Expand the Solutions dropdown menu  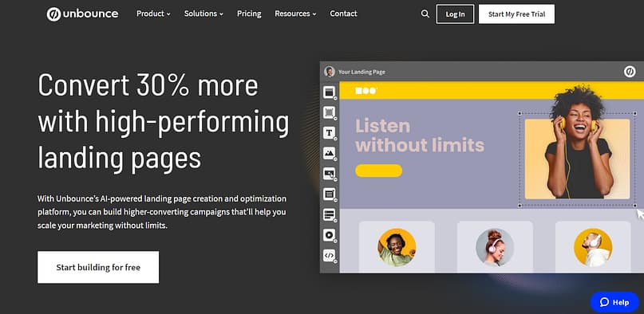203,14
